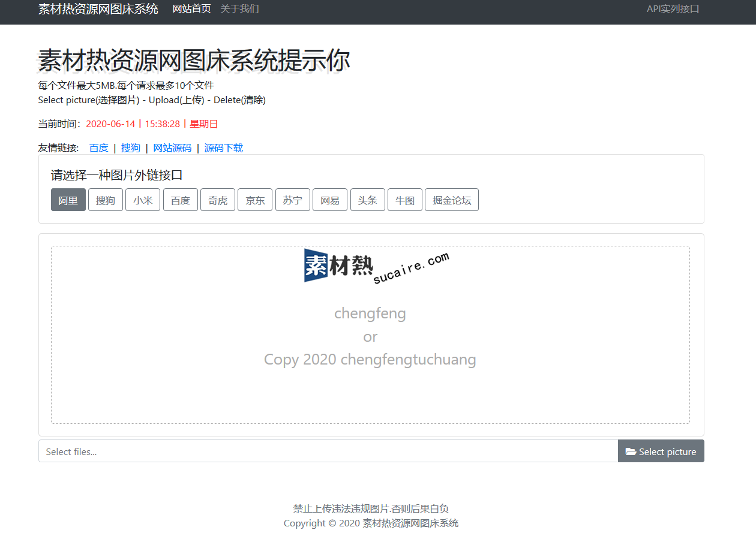Choose the 奇虎 hosting interface button
This screenshot has height=533, width=756.
coord(218,200)
